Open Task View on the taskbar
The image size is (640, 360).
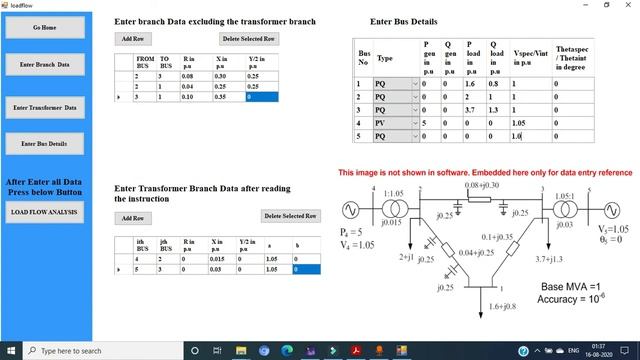(217, 351)
